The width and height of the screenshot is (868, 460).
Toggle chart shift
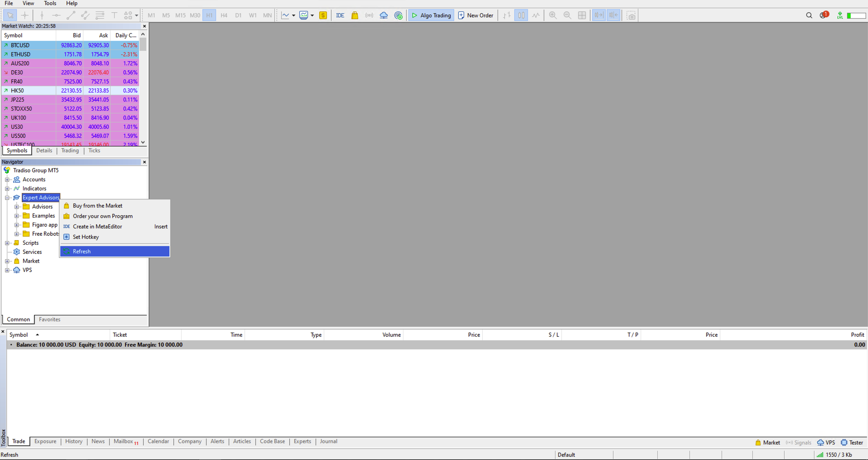click(613, 15)
